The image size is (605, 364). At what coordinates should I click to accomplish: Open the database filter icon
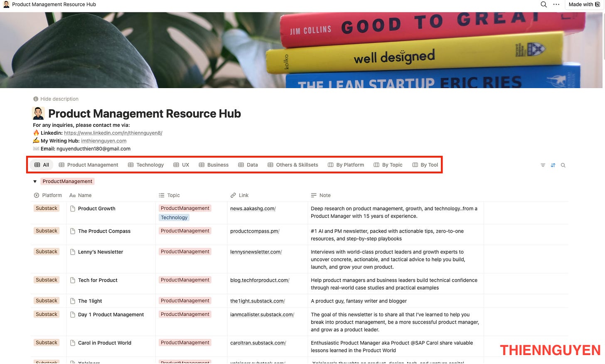point(543,165)
